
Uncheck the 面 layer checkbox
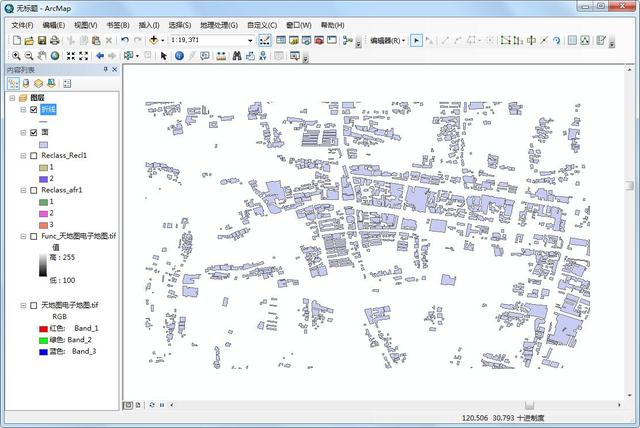(34, 133)
